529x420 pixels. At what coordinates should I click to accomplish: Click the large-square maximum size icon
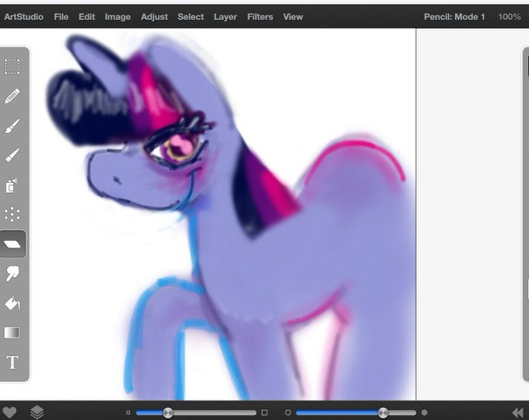tap(264, 412)
